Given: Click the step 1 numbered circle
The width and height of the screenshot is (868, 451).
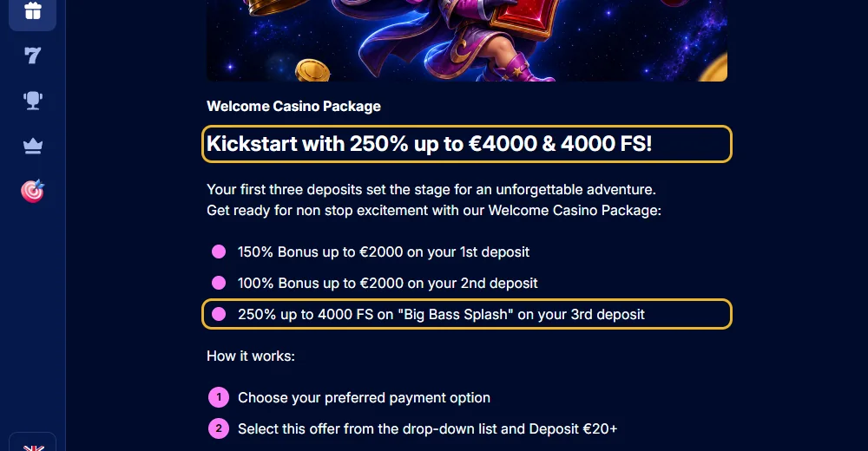Looking at the screenshot, I should (219, 397).
